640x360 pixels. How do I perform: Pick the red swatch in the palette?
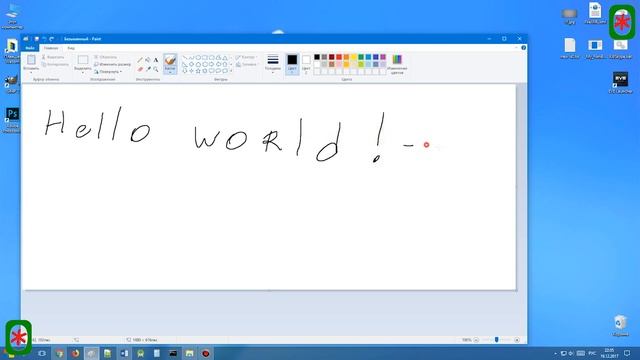[x=339, y=57]
